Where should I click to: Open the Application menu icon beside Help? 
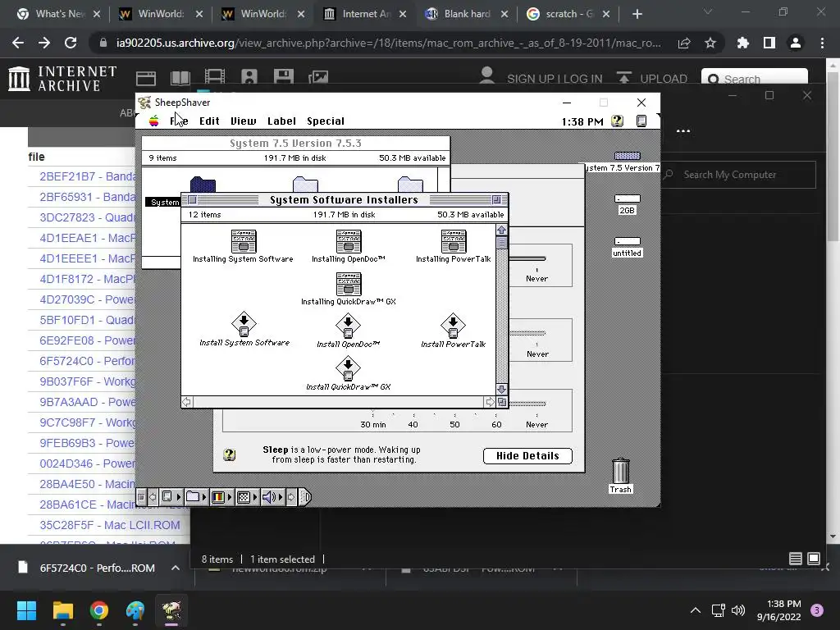(641, 121)
